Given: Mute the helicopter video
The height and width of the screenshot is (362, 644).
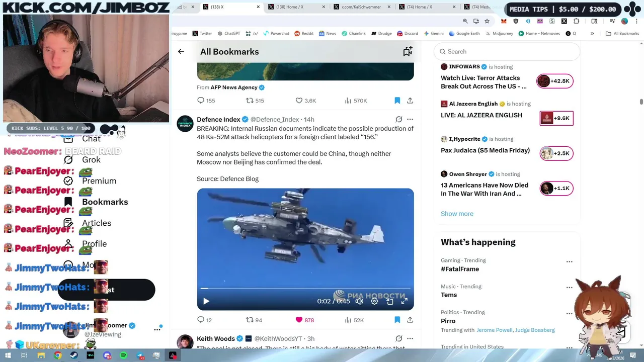Looking at the screenshot, I should pos(359,301).
